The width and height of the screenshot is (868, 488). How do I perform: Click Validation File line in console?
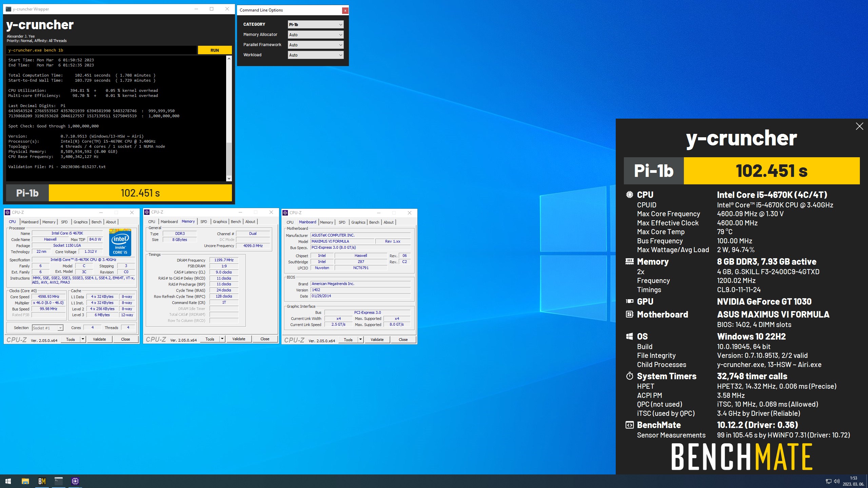pyautogui.click(x=57, y=167)
